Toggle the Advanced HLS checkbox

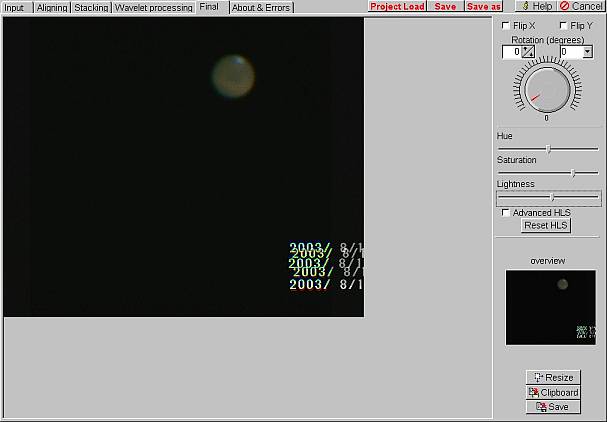[506, 212]
